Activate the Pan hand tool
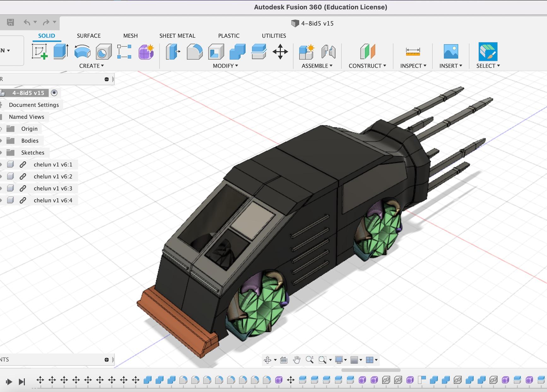Image resolution: width=547 pixels, height=392 pixels. pyautogui.click(x=297, y=360)
